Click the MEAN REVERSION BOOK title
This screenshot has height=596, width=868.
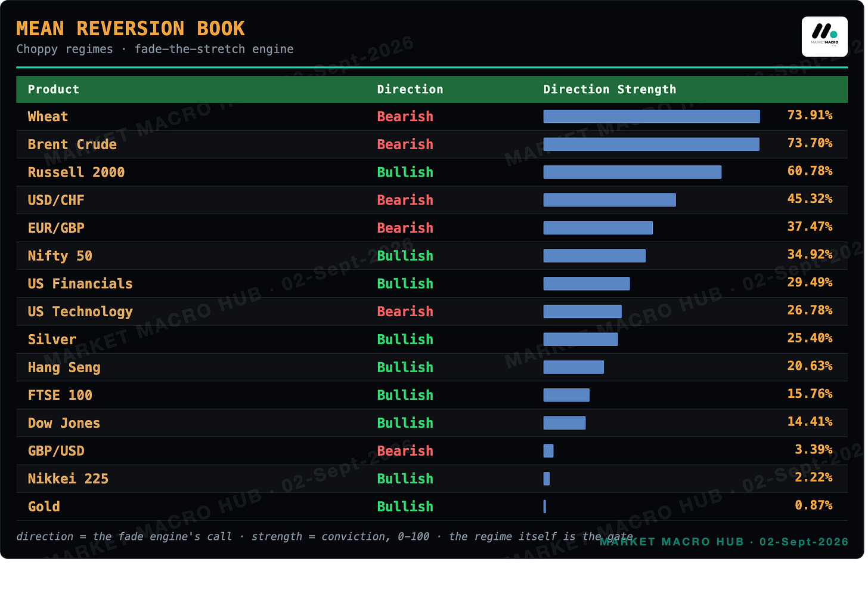[x=131, y=29]
